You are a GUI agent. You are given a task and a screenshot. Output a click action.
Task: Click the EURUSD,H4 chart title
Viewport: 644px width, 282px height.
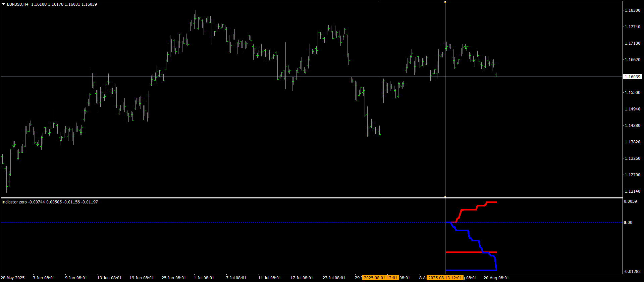18,4
